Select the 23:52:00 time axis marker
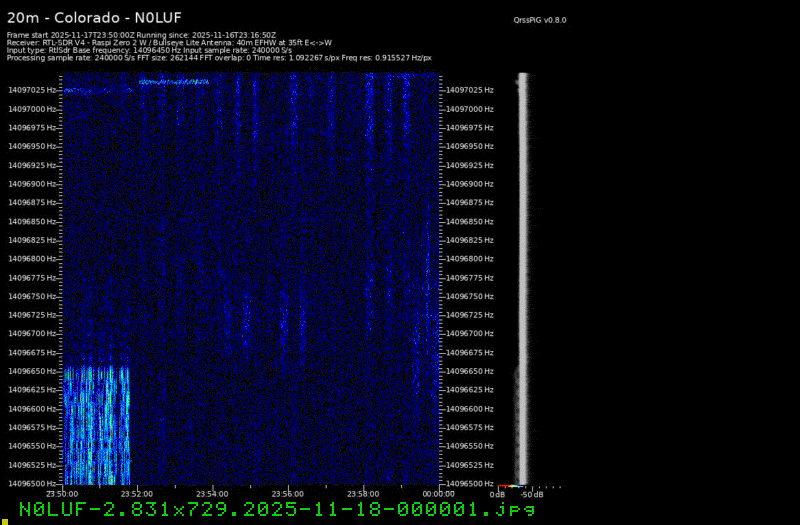 137,493
